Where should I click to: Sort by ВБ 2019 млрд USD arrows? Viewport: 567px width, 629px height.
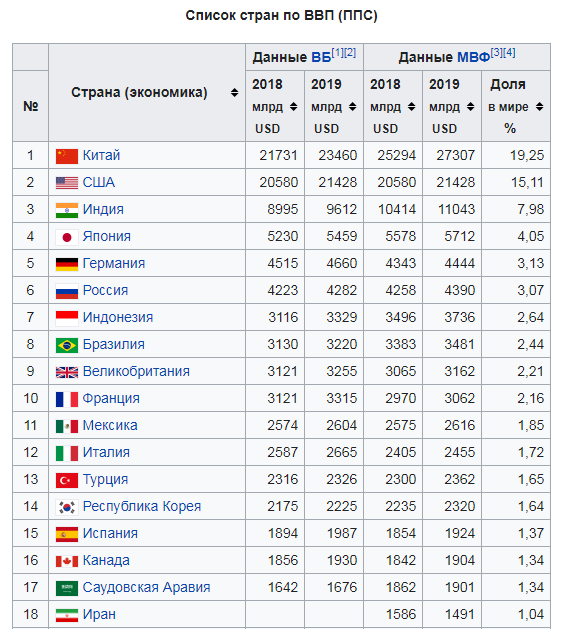pos(352,107)
